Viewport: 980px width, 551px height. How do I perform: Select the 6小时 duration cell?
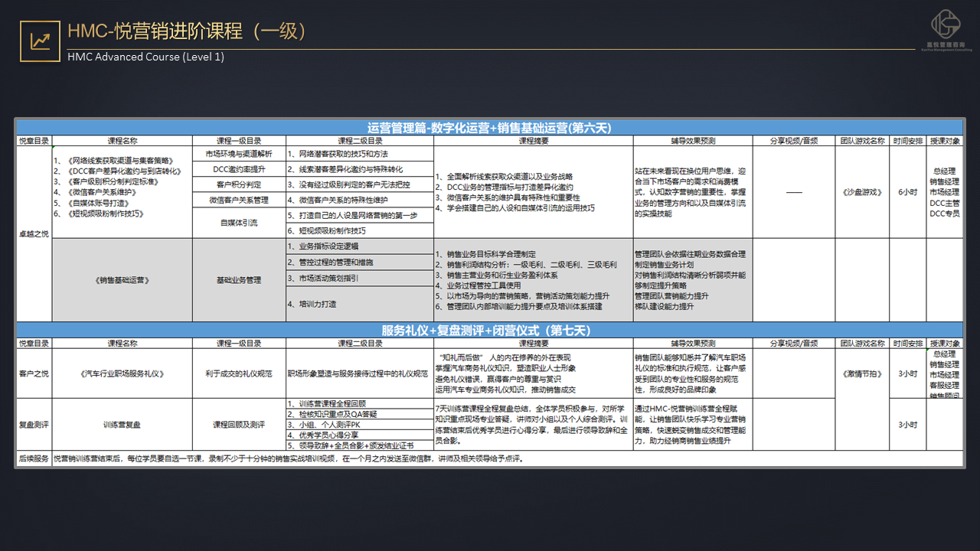coord(907,192)
